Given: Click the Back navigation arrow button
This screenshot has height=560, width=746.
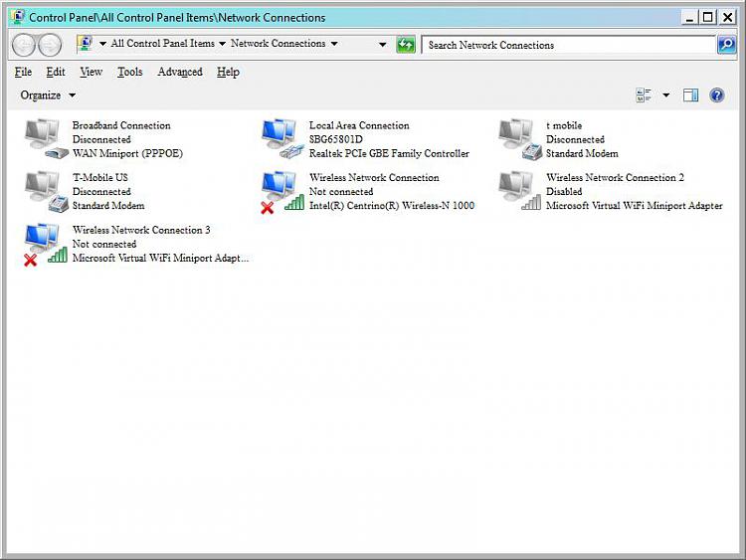Looking at the screenshot, I should 24,45.
